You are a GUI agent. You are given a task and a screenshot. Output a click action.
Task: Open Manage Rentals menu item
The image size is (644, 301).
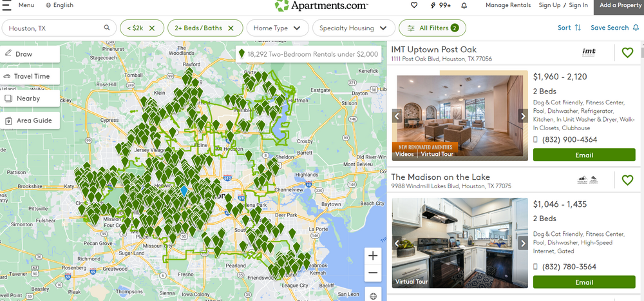(x=508, y=5)
